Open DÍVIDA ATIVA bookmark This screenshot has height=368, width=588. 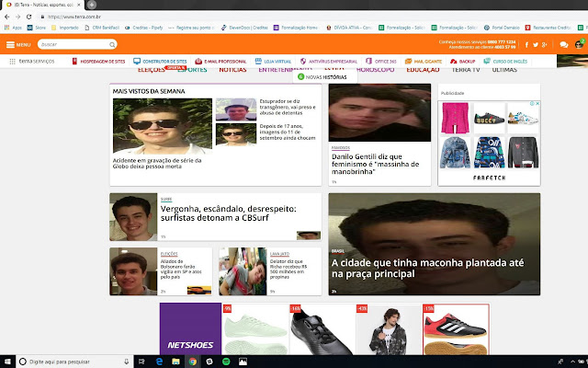(x=349, y=28)
